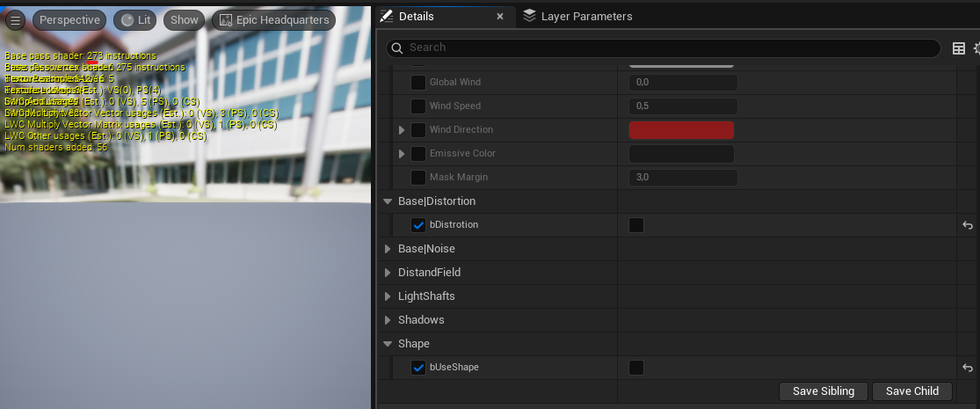
Task: Reset bUseShape to its default value
Action: [x=968, y=368]
